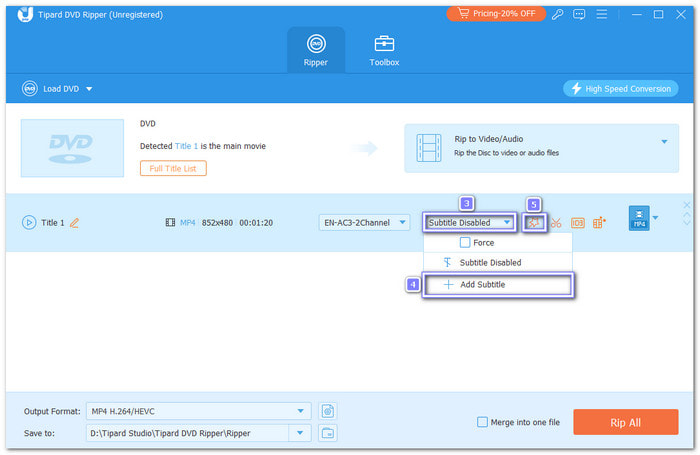Screen dimensions: 700x455
Task: Open the Full Title List
Action: pyautogui.click(x=173, y=168)
